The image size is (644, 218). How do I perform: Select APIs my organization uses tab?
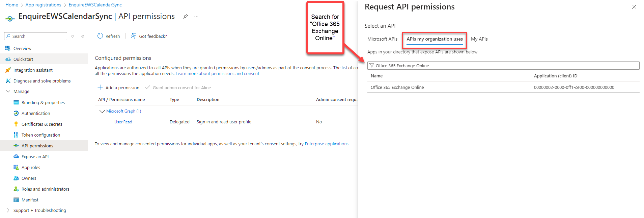pyautogui.click(x=435, y=39)
